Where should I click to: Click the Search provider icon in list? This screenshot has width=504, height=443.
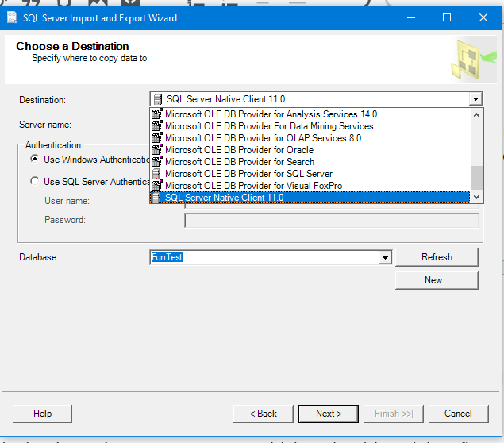point(156,161)
